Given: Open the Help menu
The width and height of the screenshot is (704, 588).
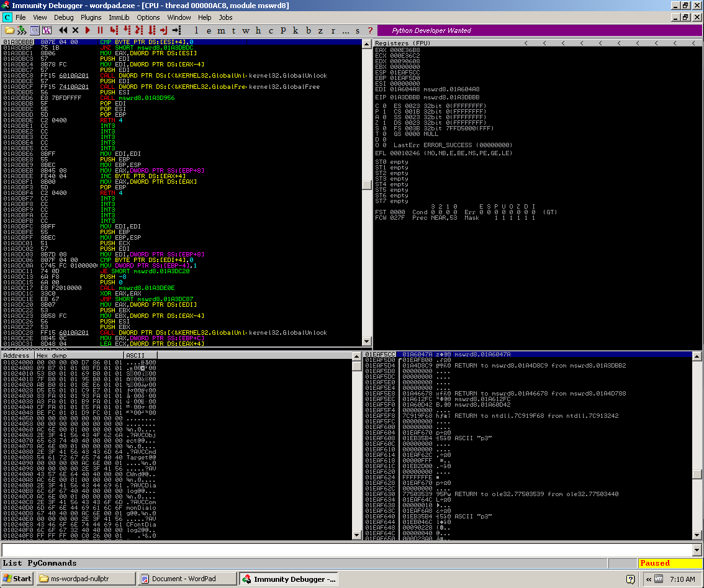Looking at the screenshot, I should [205, 17].
